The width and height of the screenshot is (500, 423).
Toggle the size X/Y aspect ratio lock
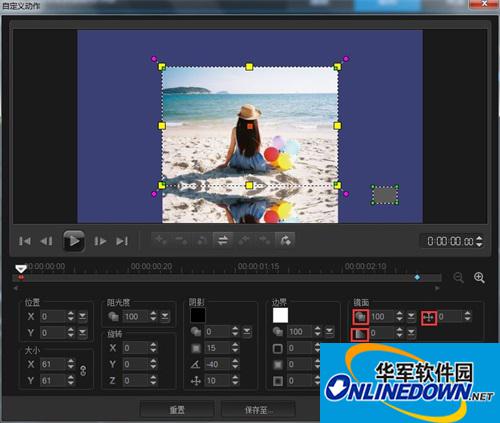(83, 371)
